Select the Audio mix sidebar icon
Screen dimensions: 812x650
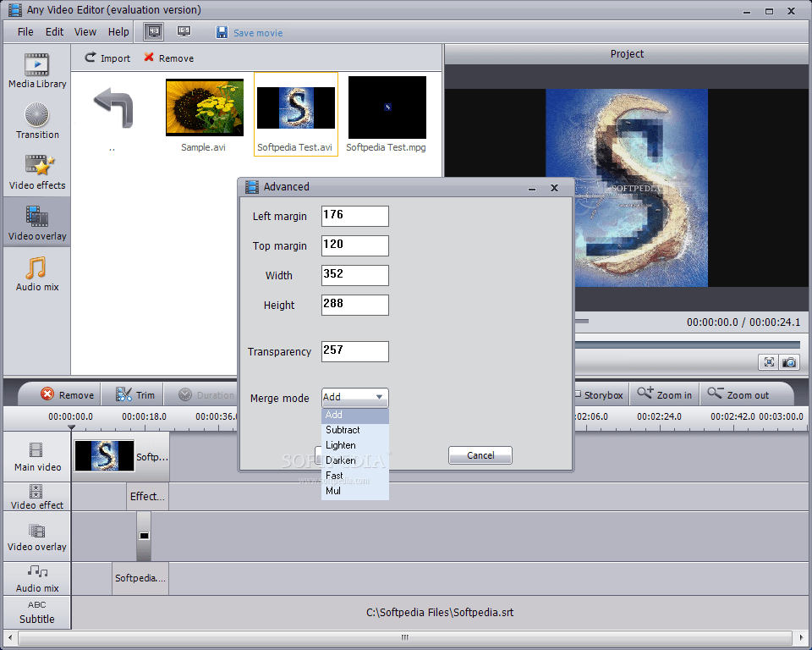[x=36, y=273]
